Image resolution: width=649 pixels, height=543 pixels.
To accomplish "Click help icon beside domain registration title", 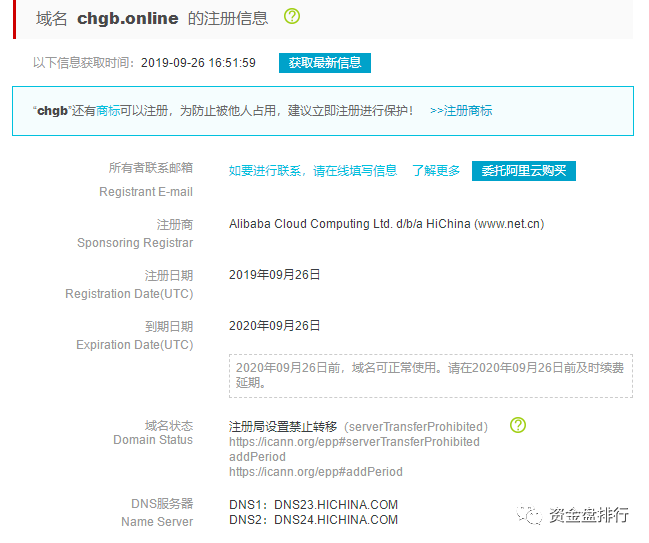I will pos(292,17).
